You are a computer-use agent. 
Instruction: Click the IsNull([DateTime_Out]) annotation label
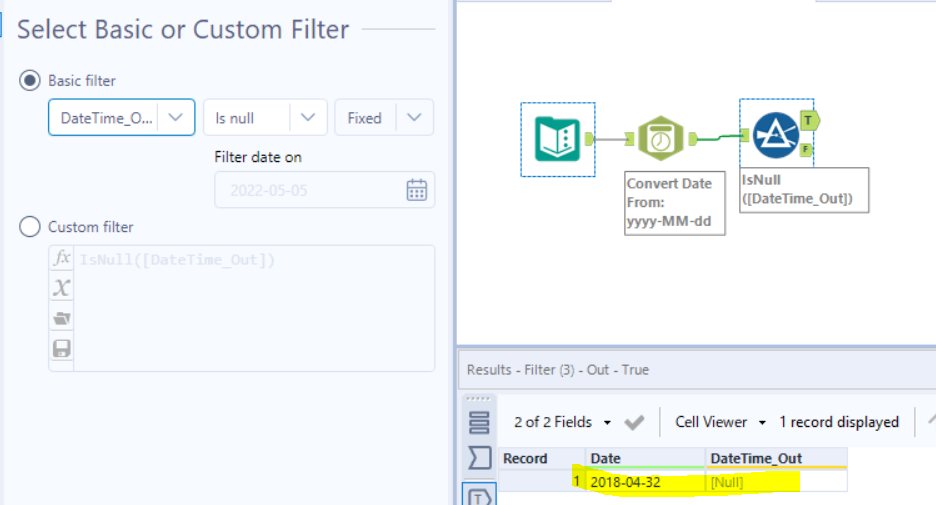pyautogui.click(x=804, y=190)
